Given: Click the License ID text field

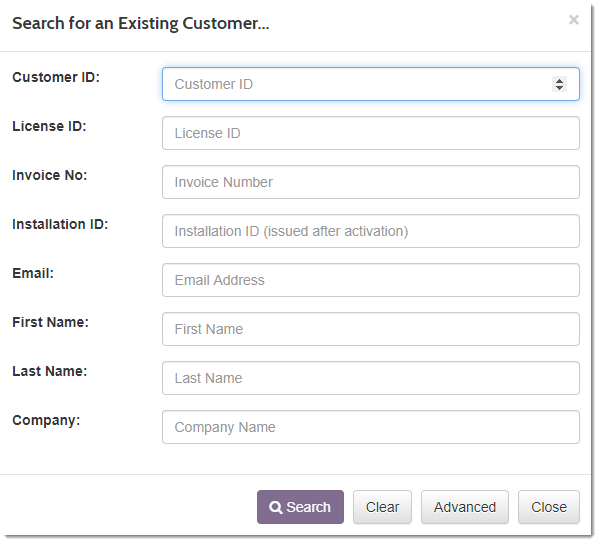Looking at the screenshot, I should [371, 133].
